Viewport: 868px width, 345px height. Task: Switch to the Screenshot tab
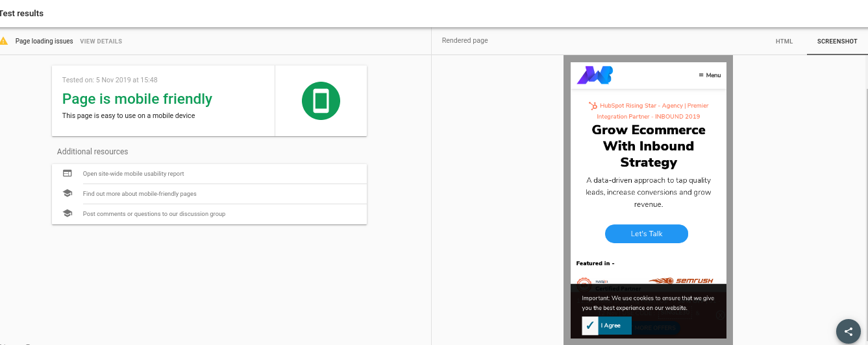point(837,42)
